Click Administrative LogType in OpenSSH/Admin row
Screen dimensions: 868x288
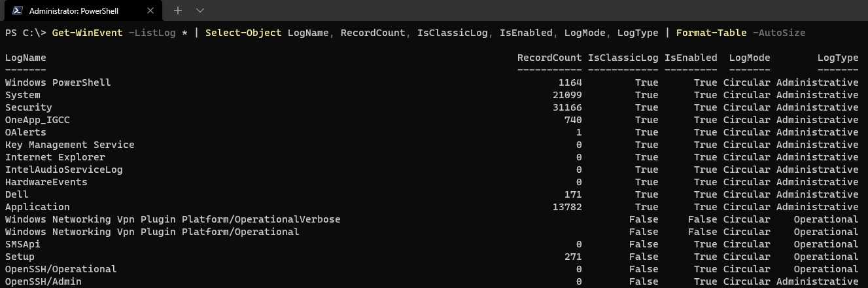click(818, 281)
